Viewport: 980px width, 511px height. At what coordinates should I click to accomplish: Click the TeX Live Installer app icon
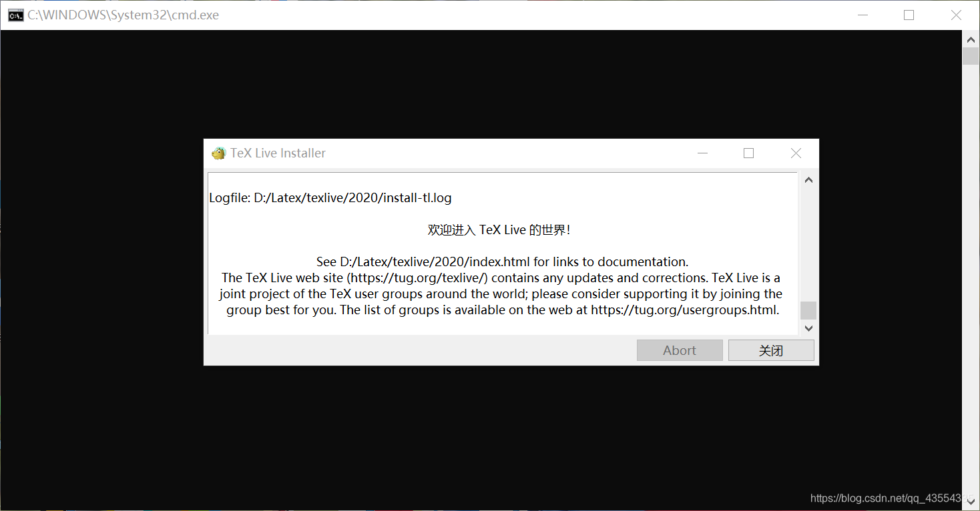pyautogui.click(x=219, y=153)
